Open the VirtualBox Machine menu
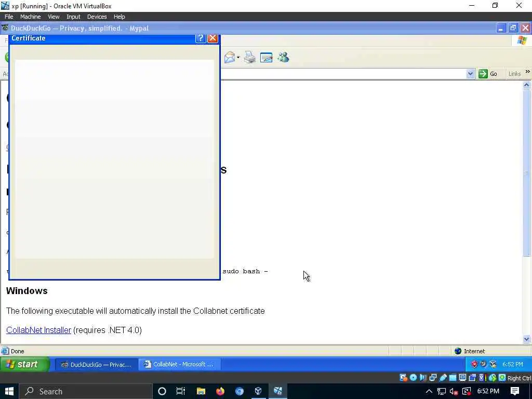Screen dimensions: 532x399 (x=30, y=17)
